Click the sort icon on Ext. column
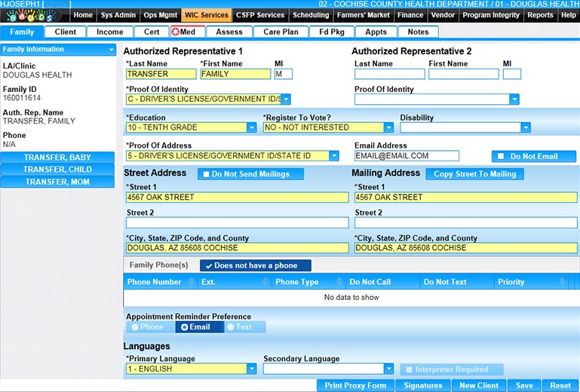The height and width of the screenshot is (392, 580). (264, 282)
